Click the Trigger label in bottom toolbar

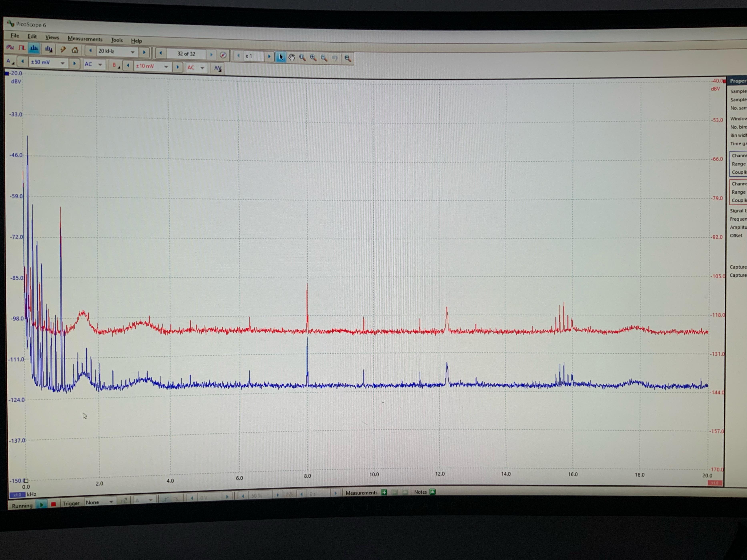[71, 503]
